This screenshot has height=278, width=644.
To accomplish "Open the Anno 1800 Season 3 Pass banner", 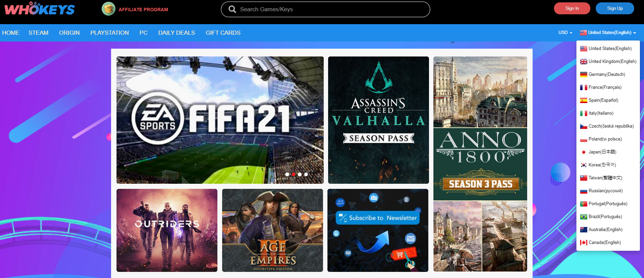I will 480,164.
